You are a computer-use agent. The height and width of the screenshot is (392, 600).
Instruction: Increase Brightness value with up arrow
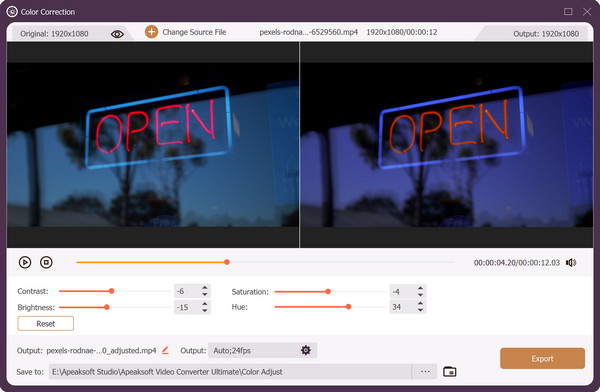tap(205, 303)
